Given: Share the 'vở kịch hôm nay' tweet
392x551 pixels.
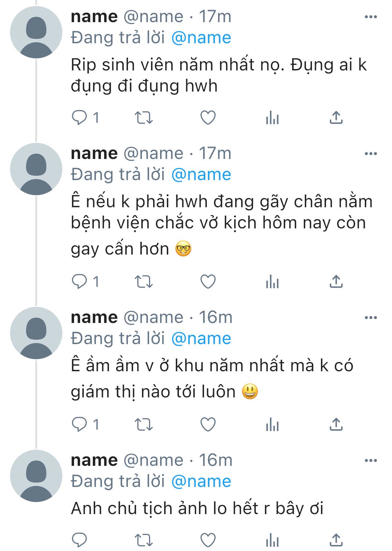Looking at the screenshot, I should [336, 282].
